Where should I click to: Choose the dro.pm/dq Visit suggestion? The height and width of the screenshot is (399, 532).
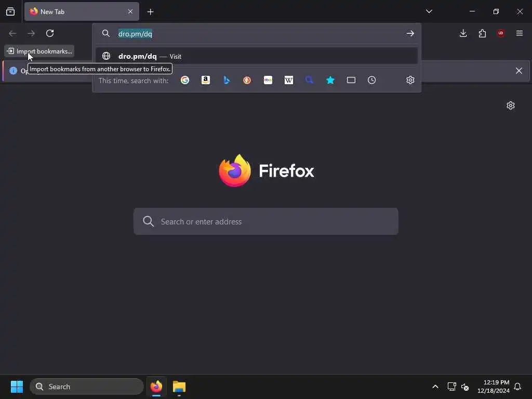(257, 56)
